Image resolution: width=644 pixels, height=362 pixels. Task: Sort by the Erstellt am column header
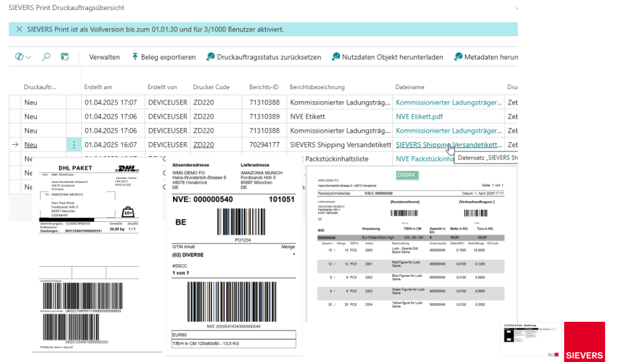[98, 87]
